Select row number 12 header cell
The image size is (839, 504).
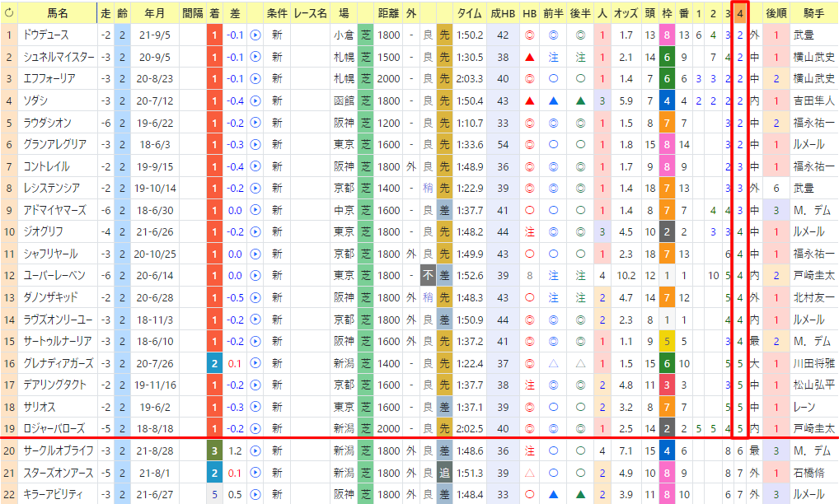click(8, 276)
